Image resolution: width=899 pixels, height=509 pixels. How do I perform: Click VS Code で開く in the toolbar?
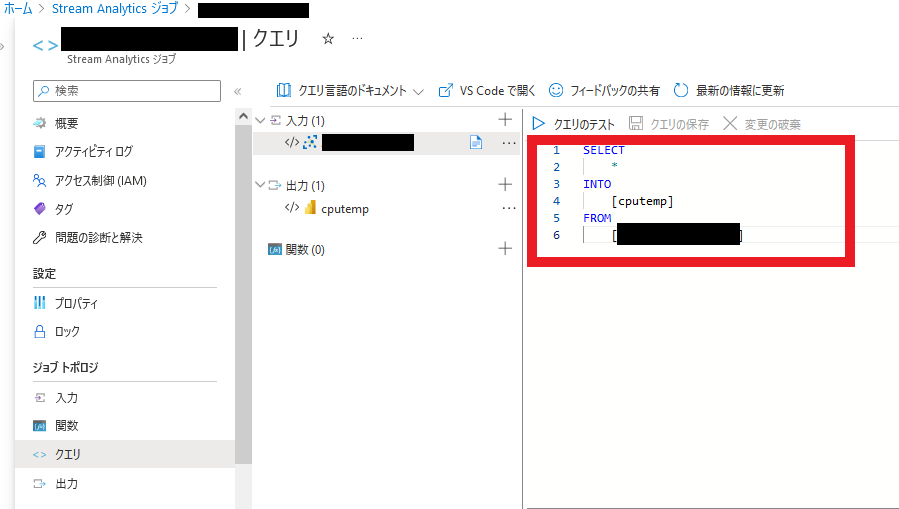(486, 90)
